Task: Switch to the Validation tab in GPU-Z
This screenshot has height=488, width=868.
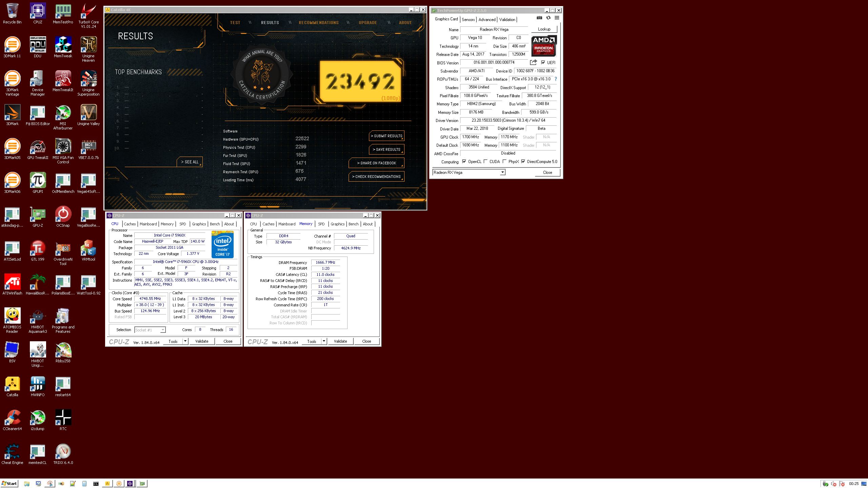Action: [507, 20]
